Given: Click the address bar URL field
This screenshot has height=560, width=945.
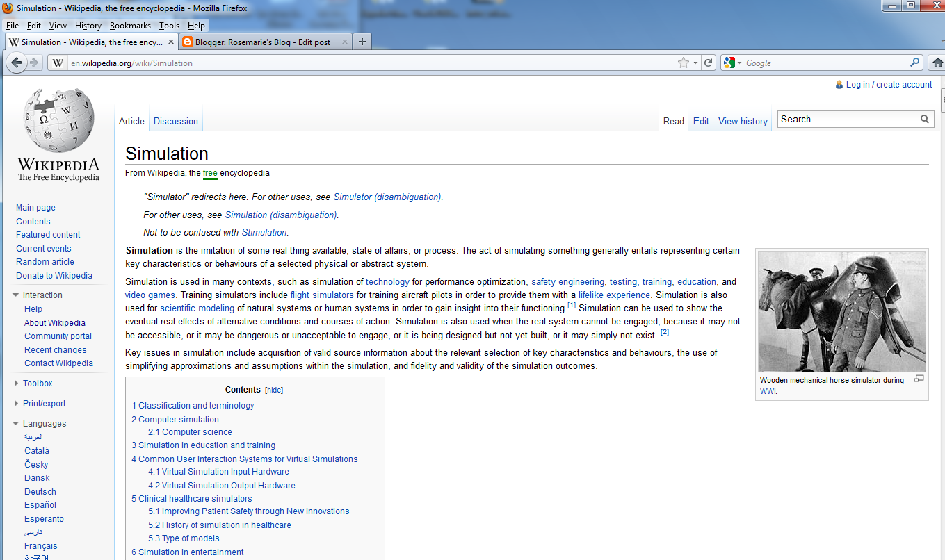Looking at the screenshot, I should (x=372, y=63).
